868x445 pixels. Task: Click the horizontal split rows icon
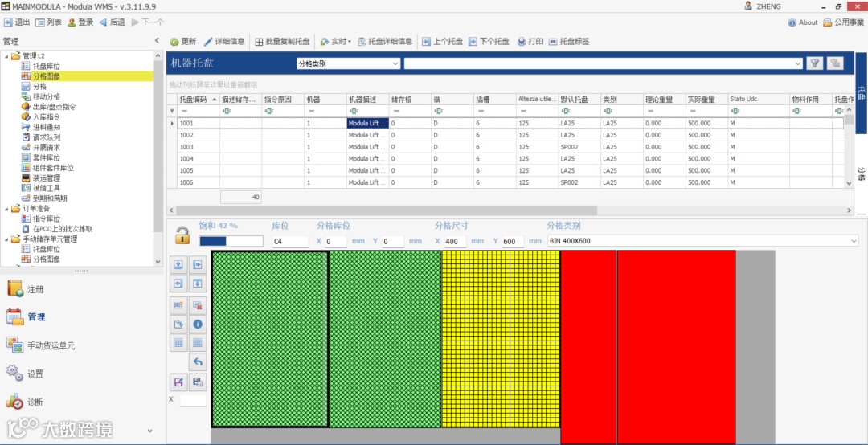(x=198, y=343)
